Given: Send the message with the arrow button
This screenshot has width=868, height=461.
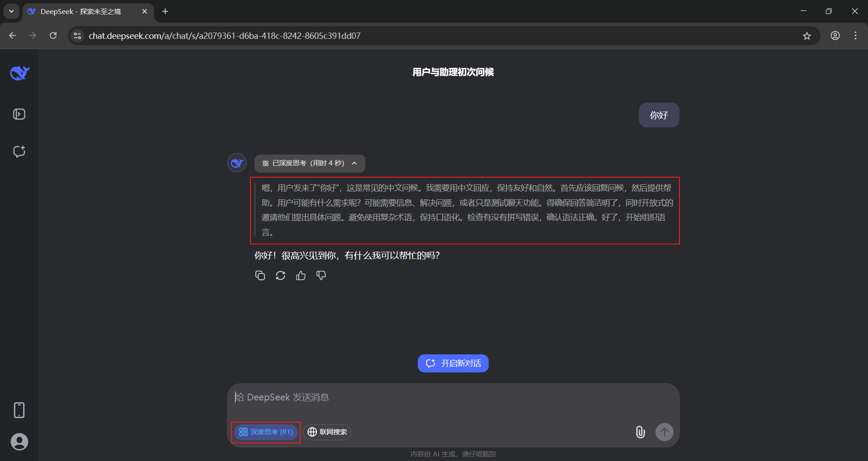Looking at the screenshot, I should (x=664, y=432).
